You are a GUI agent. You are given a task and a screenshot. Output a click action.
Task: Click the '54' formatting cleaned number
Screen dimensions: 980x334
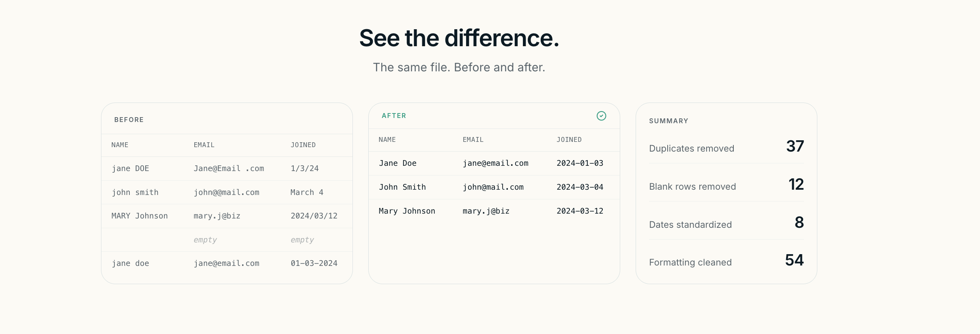794,260
